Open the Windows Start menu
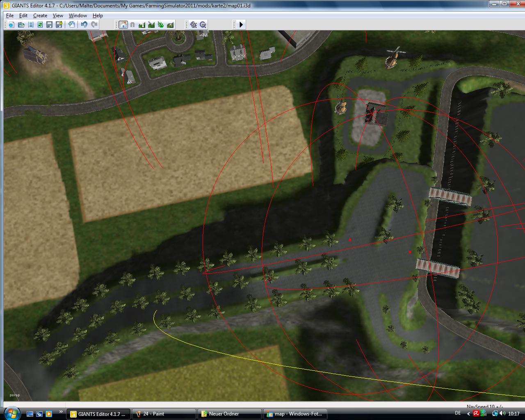This screenshot has width=525, height=420. [11, 413]
